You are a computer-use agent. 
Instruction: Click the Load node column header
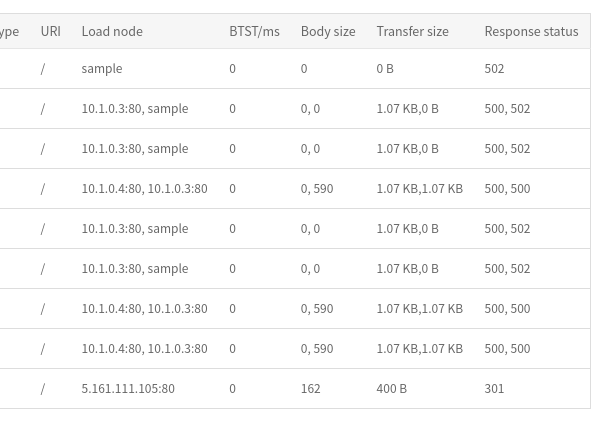112,31
